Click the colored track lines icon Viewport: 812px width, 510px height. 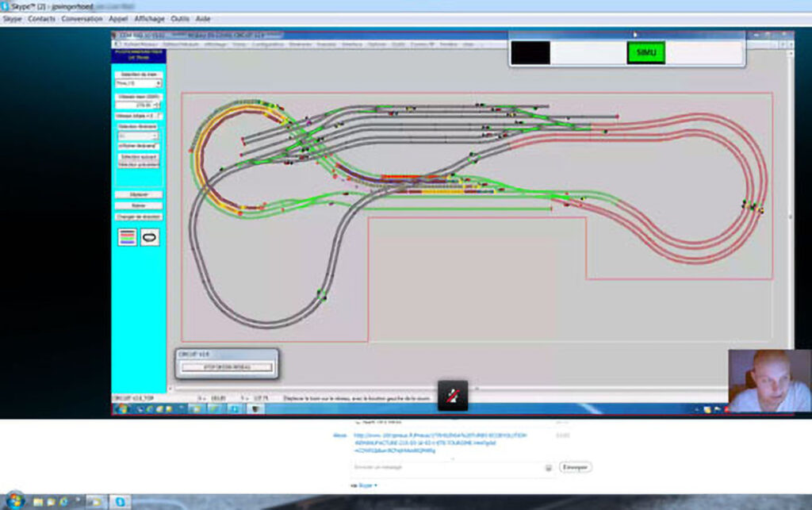pos(127,236)
